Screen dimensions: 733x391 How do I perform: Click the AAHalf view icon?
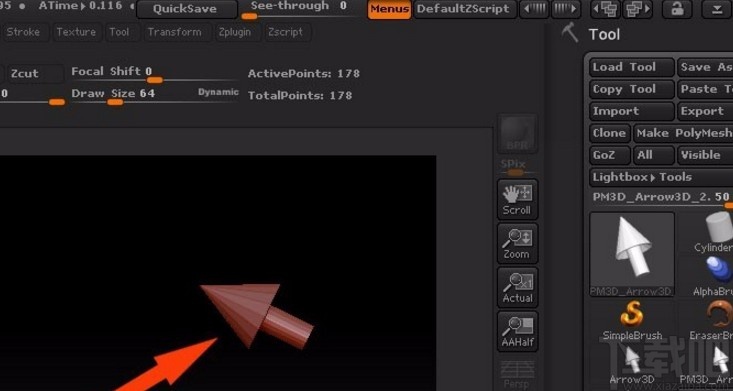517,331
